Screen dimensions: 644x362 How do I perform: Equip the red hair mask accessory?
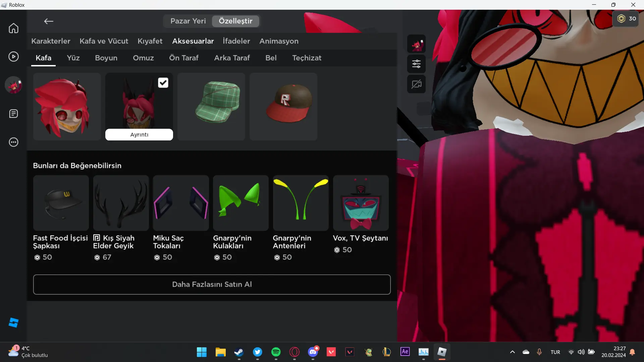(x=67, y=107)
